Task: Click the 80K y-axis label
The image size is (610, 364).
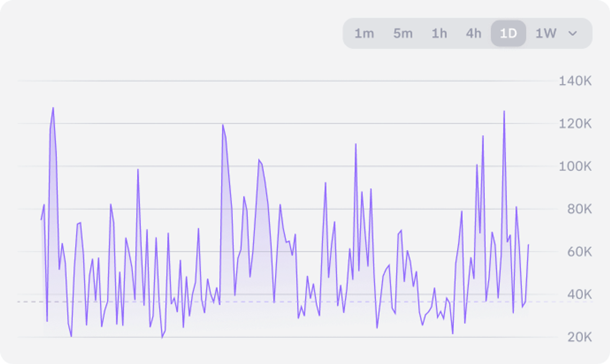Action: [x=579, y=209]
